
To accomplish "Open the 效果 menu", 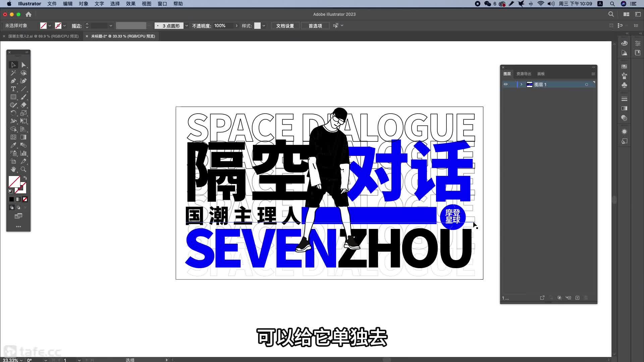I will coord(130,4).
